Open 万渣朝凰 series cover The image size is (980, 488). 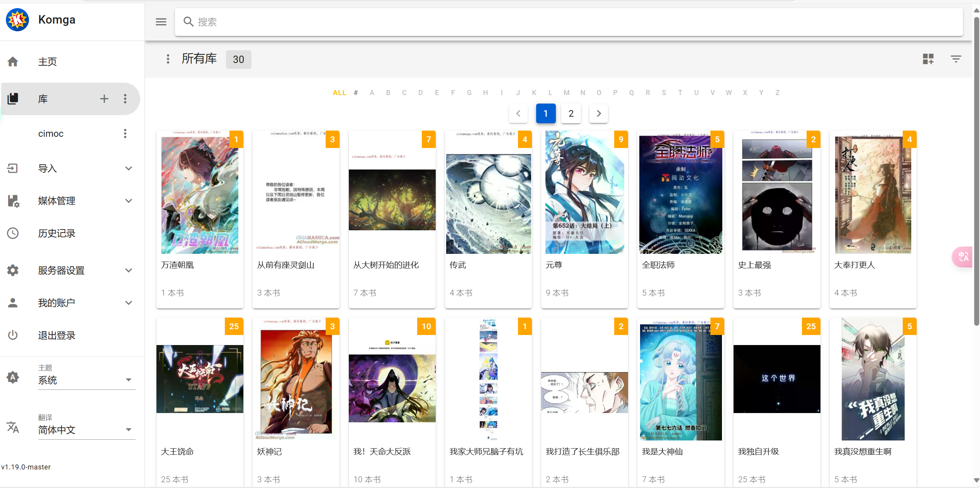[200, 192]
